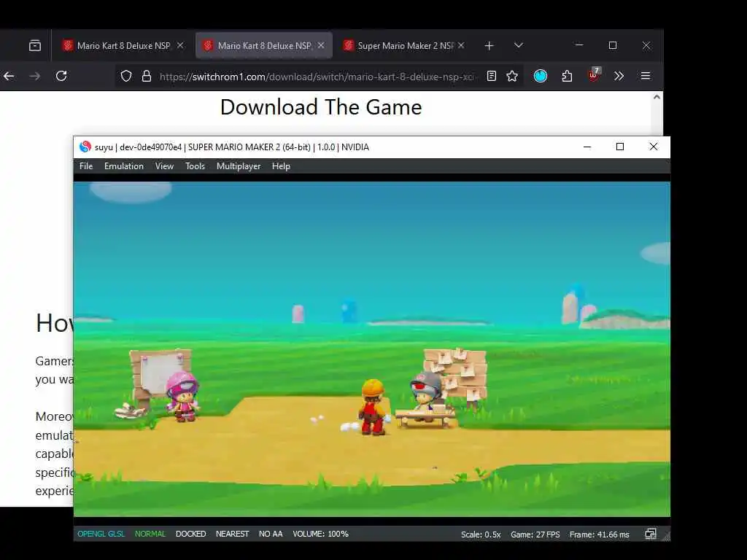Minimize the Firefox browser window
The image size is (747, 560).
coord(579,45)
